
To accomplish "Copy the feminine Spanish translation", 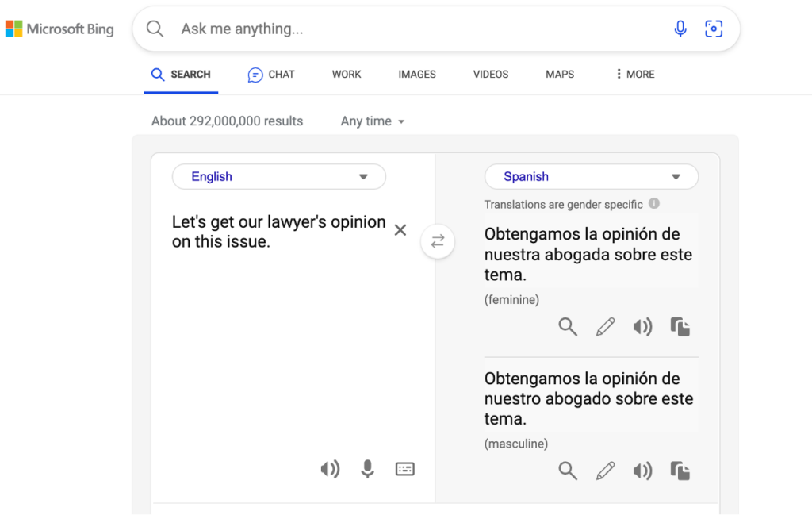I will click(x=680, y=326).
